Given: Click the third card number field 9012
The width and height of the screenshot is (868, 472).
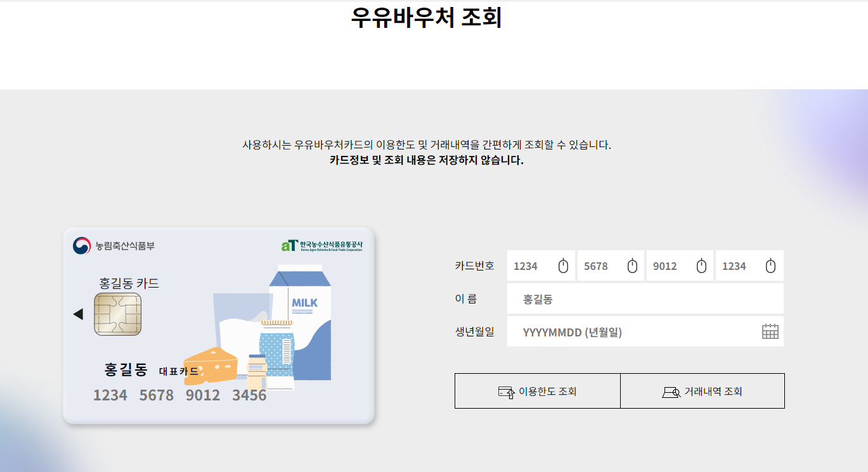Looking at the screenshot, I should pos(680,265).
